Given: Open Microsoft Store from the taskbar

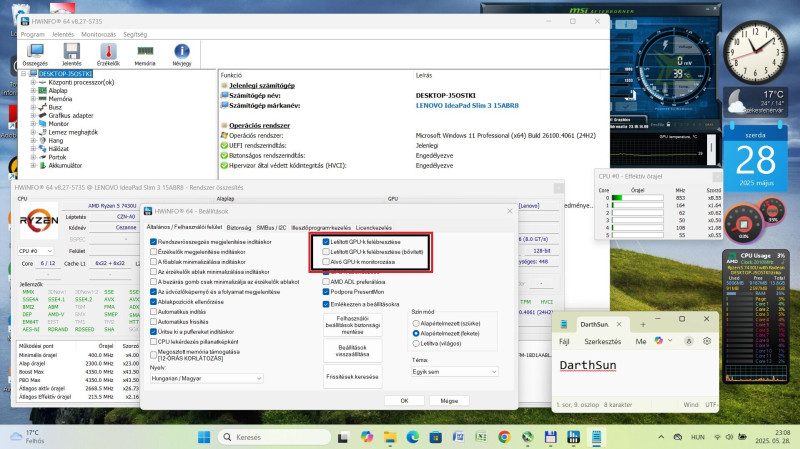Looking at the screenshot, I should 436,437.
